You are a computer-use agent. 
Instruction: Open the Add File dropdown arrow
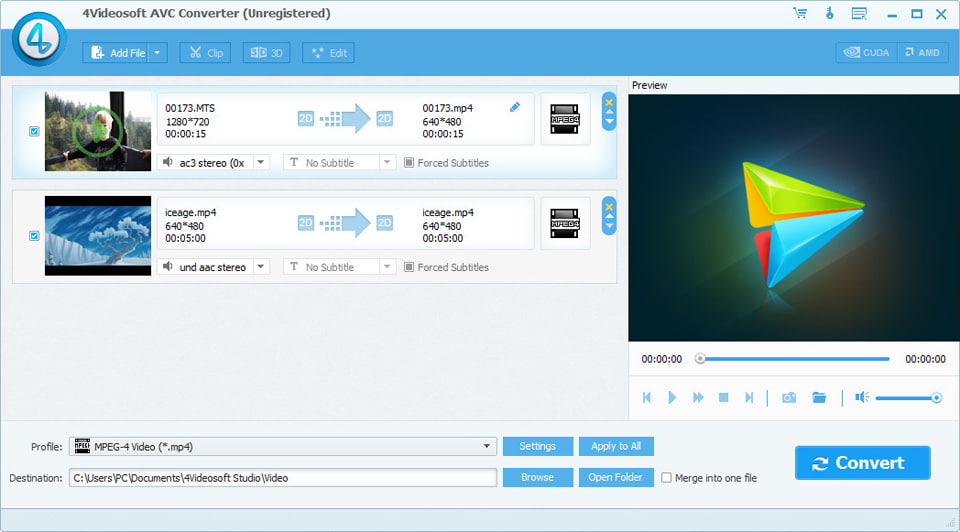pyautogui.click(x=158, y=53)
